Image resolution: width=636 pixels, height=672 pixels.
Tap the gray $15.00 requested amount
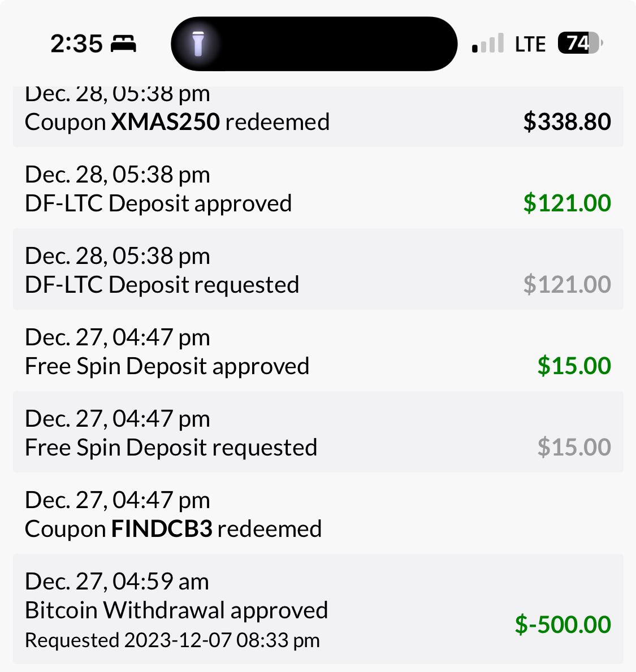574,448
